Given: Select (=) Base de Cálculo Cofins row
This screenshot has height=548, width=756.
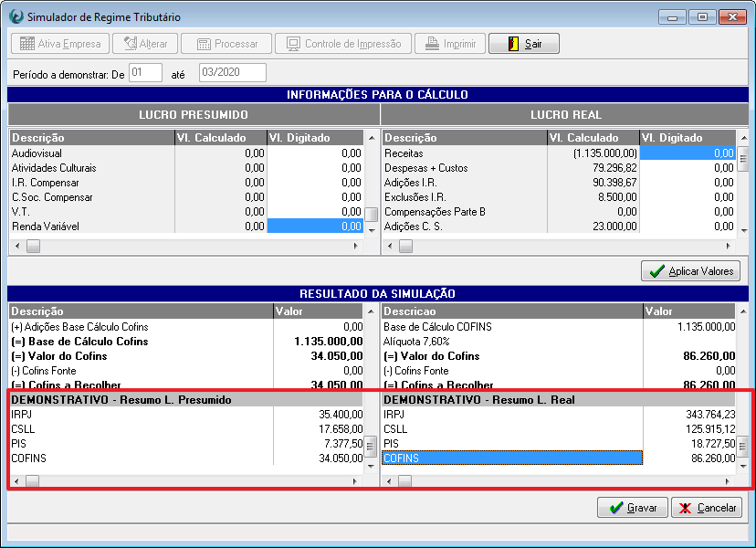Looking at the screenshot, I should click(186, 341).
